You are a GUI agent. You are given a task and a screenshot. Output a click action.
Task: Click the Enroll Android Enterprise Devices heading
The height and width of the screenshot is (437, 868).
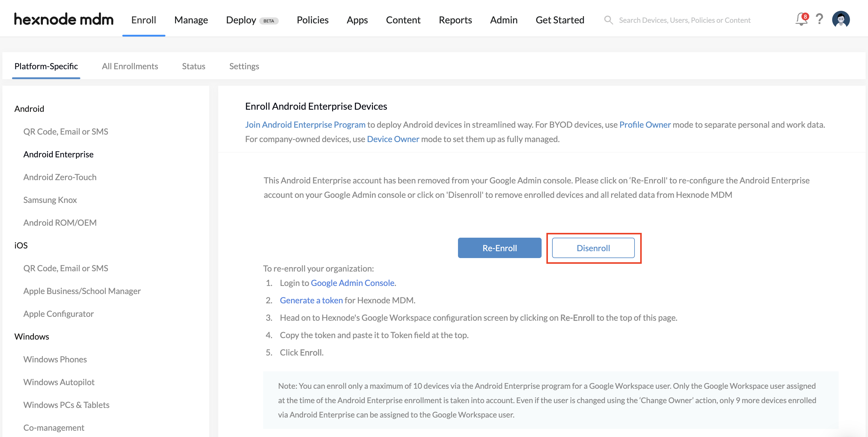click(316, 106)
